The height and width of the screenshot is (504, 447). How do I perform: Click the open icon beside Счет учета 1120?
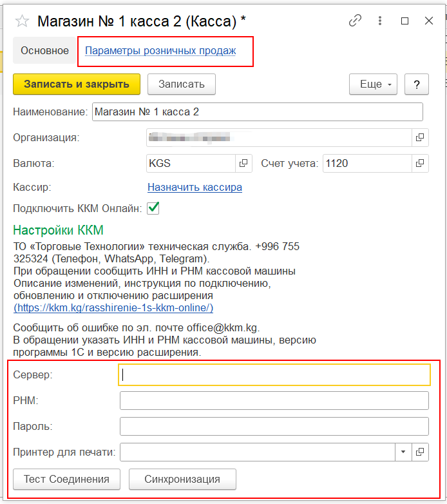[x=420, y=163]
